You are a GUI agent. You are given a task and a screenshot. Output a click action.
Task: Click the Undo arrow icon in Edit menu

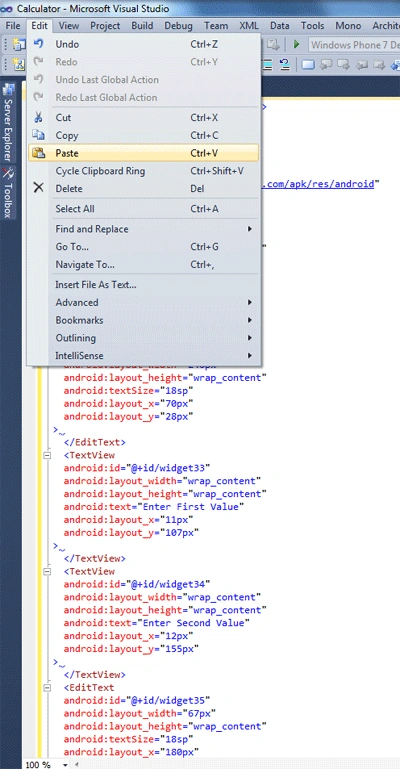point(38,44)
